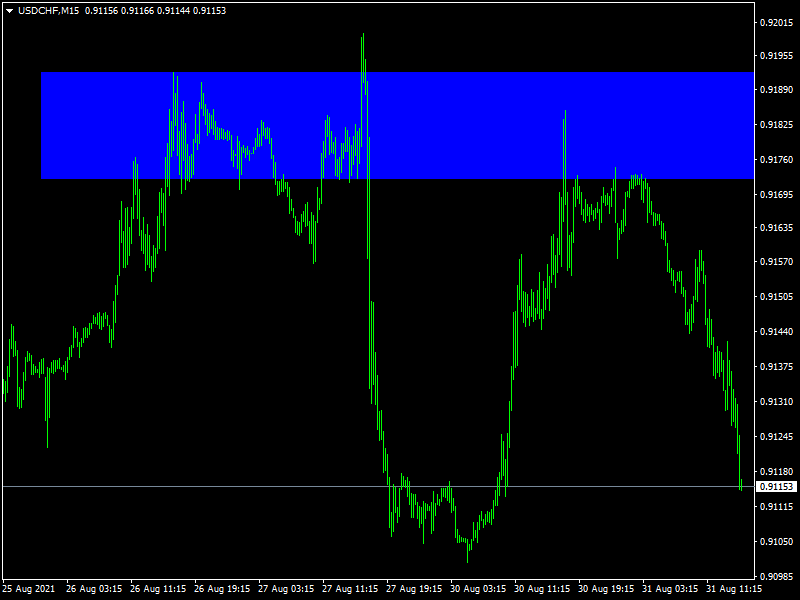This screenshot has width=800, height=600.
Task: Click the OHLC values 0.91156 0.91166 0.91144 0.91153
Action: [155, 11]
